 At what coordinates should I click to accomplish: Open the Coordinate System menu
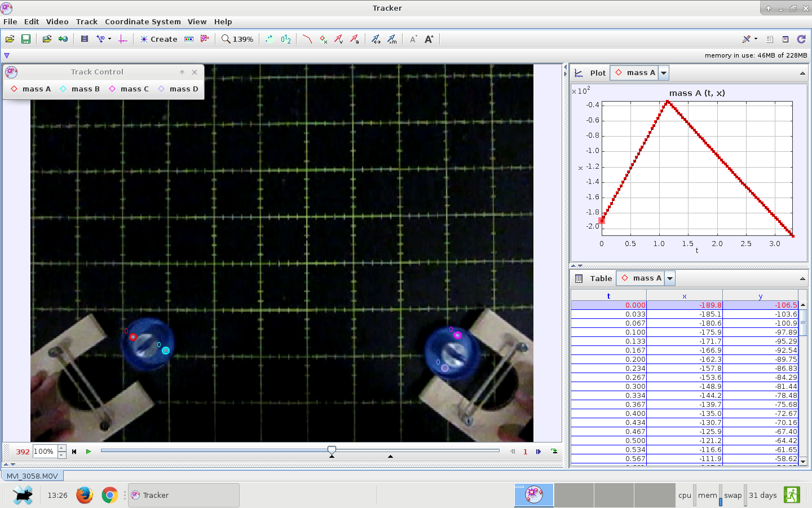point(143,21)
